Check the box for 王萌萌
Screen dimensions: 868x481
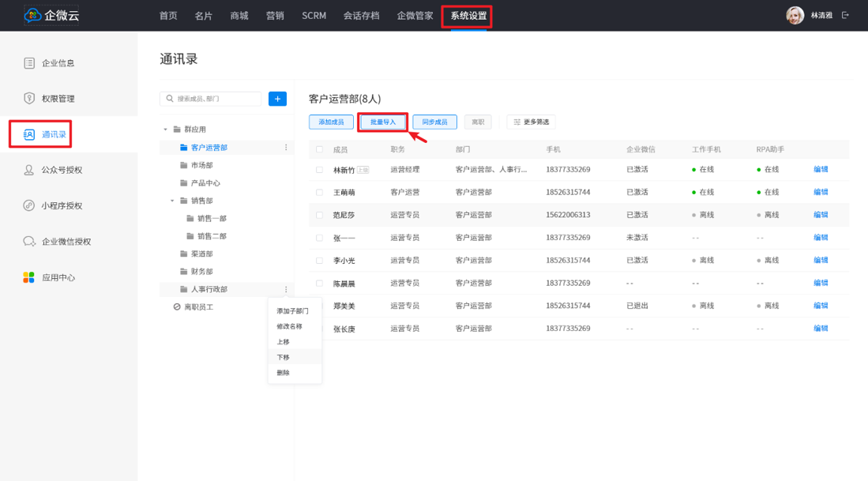pos(319,193)
